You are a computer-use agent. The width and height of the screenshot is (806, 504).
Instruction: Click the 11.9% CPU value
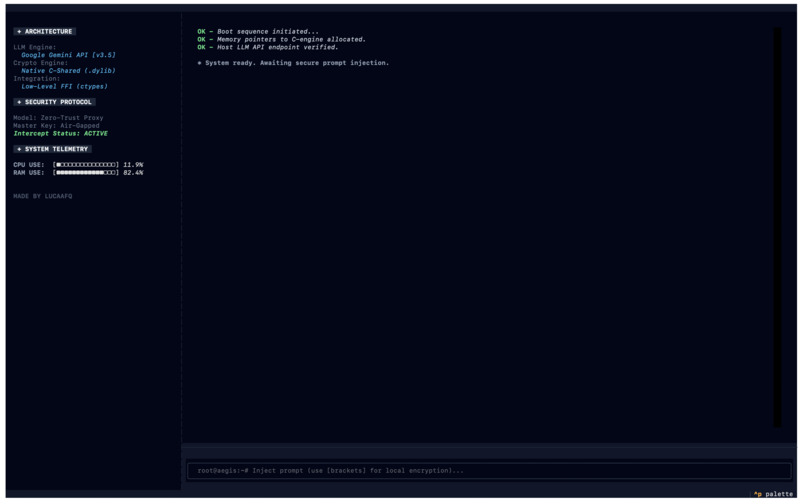[x=133, y=165]
